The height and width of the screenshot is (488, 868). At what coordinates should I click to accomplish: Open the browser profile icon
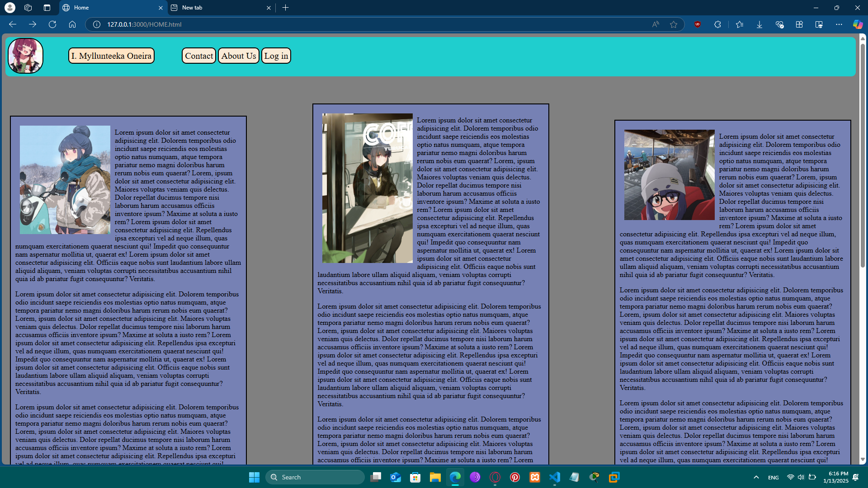click(x=9, y=8)
